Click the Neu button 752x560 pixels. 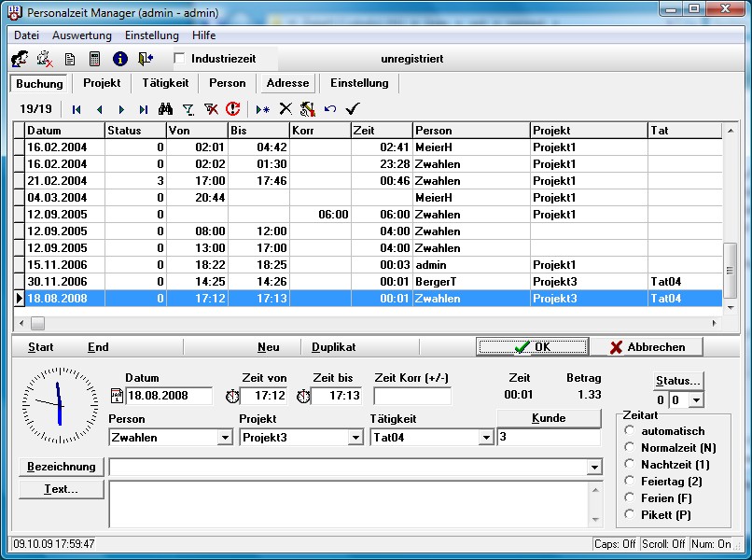point(268,347)
